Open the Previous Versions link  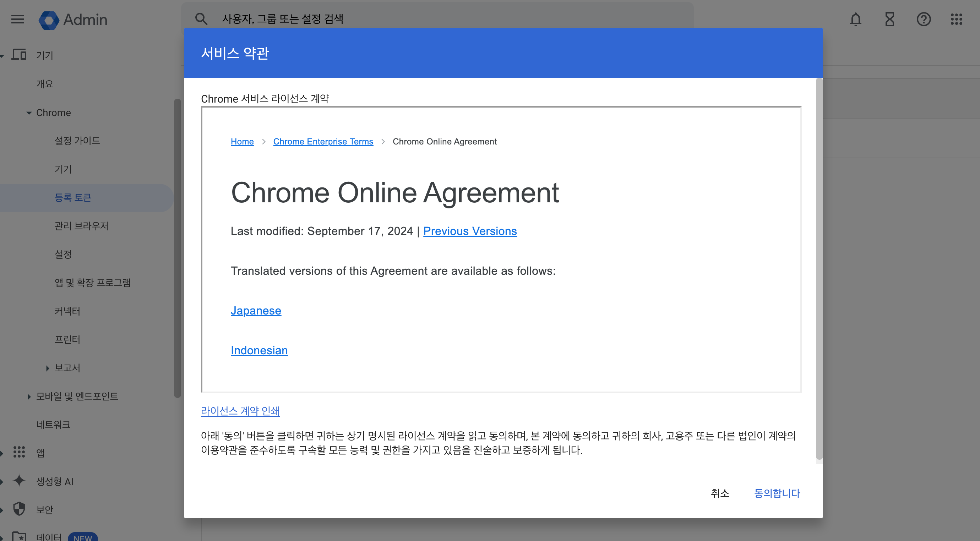point(470,231)
